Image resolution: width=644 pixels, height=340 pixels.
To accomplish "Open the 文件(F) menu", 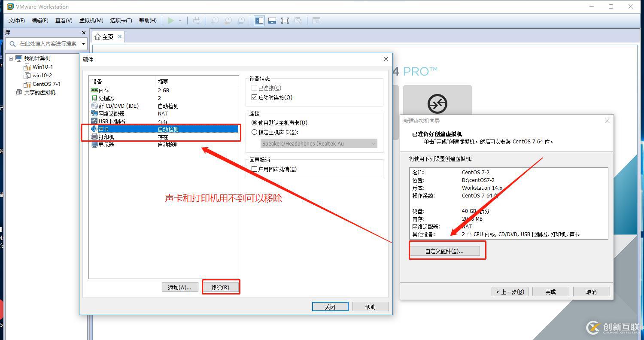I will tap(17, 21).
